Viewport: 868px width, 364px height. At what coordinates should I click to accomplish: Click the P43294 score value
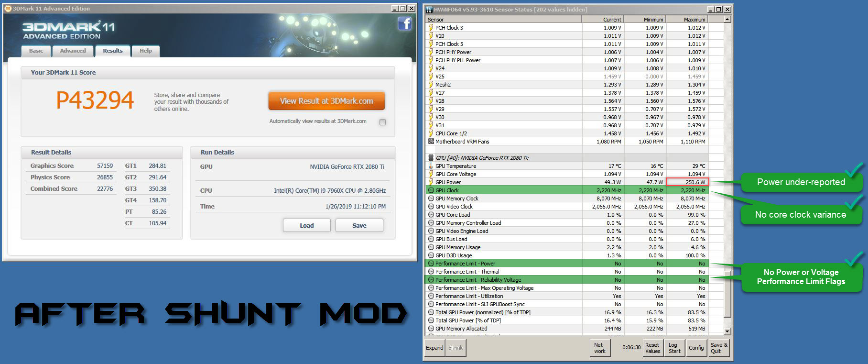tap(95, 100)
